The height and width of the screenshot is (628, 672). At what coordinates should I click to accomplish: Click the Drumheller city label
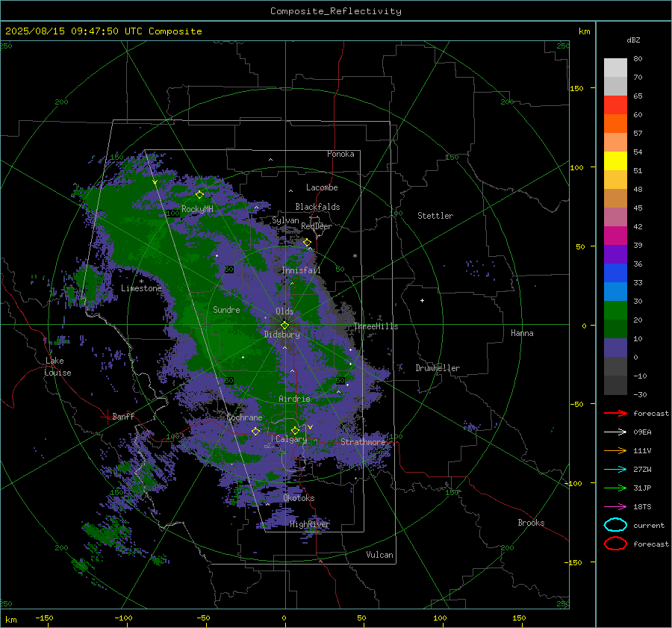tap(438, 368)
